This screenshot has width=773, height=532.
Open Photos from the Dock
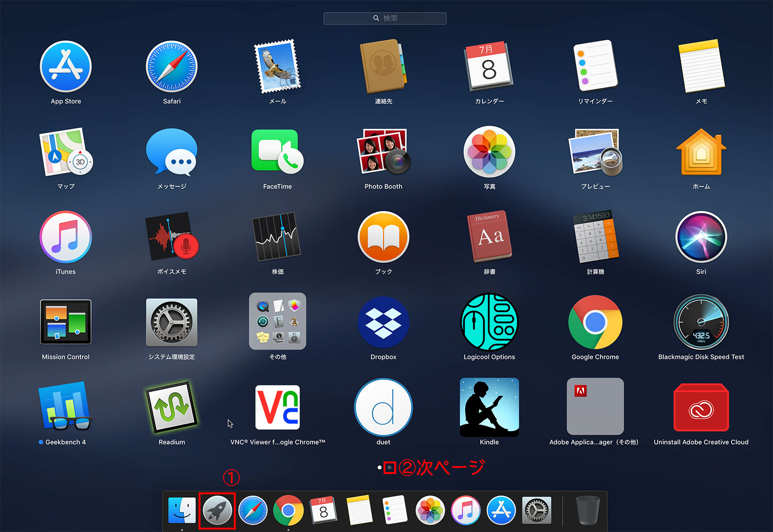coord(430,510)
